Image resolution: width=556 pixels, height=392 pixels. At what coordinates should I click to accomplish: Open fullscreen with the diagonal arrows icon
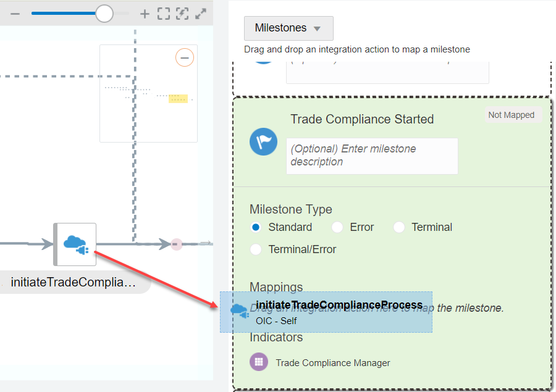pos(201,12)
